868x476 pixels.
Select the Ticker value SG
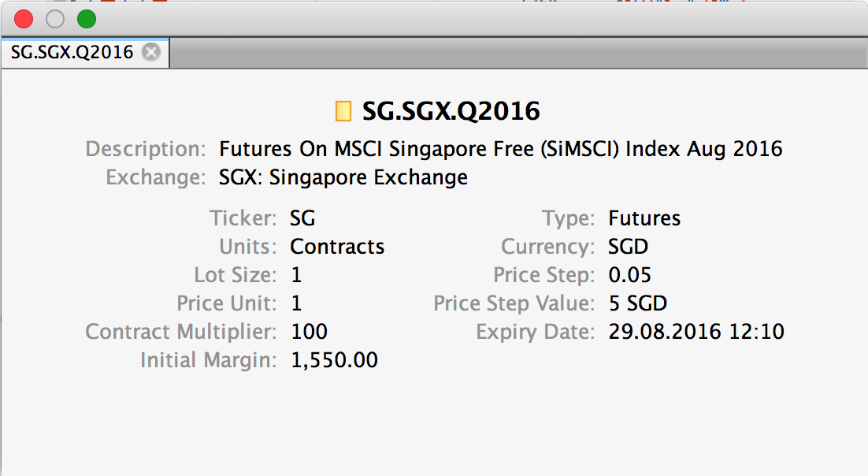click(302, 218)
